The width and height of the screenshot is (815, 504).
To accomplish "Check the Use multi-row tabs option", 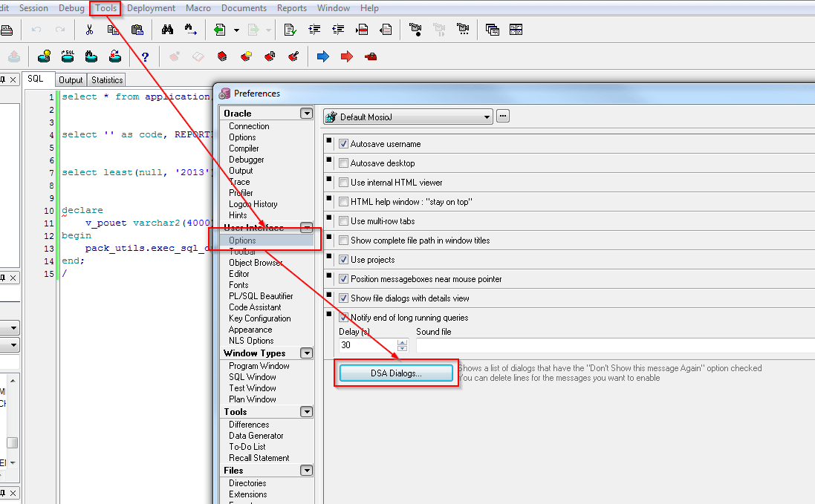I will (x=344, y=220).
